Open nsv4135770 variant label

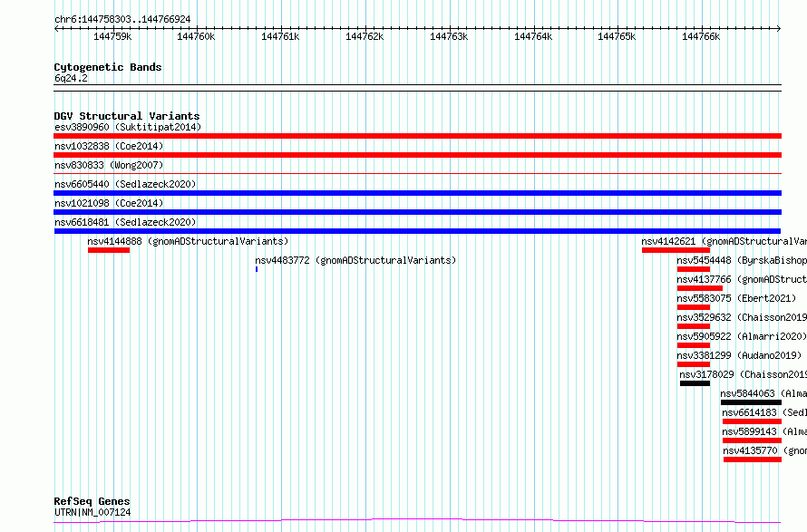[x=764, y=450]
